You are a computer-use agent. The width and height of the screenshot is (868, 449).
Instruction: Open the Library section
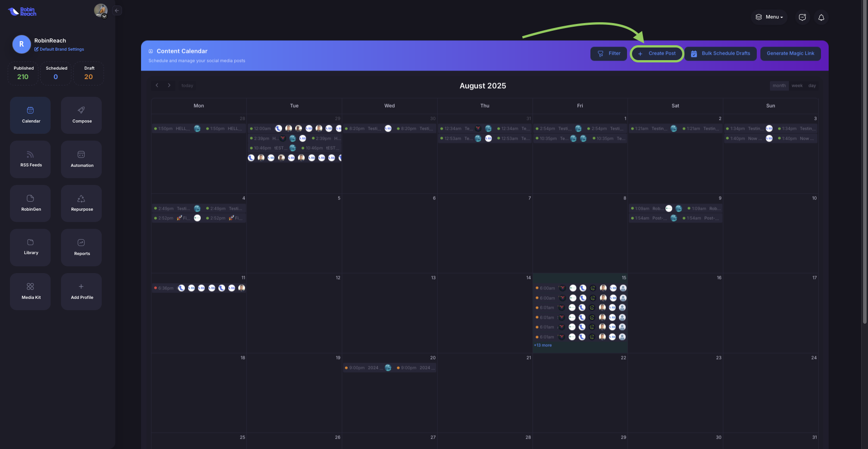[x=30, y=247]
